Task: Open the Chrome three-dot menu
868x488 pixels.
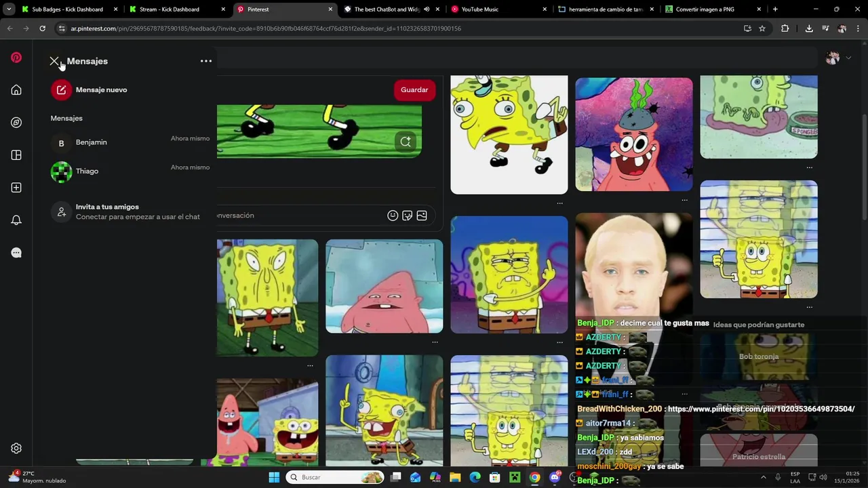Action: click(858, 28)
